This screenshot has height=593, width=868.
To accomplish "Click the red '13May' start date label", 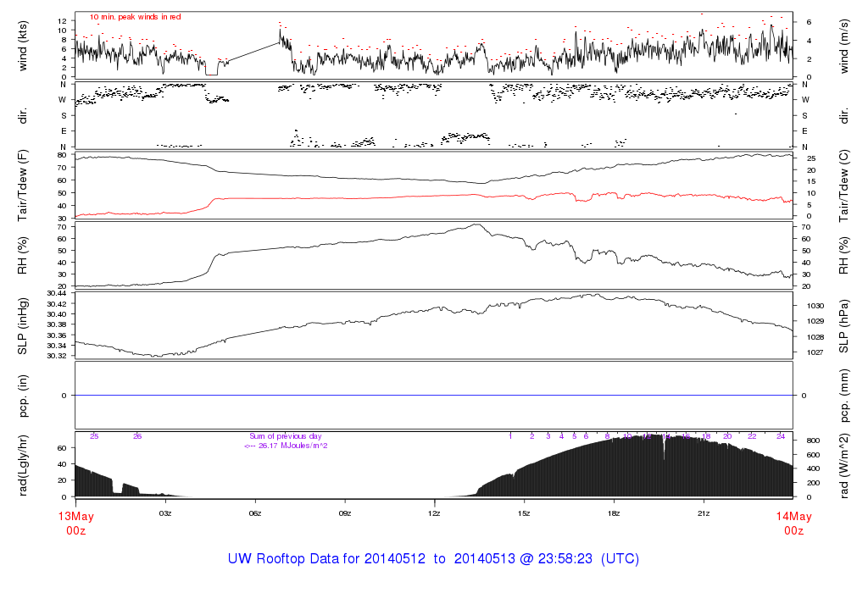I will click(x=75, y=518).
